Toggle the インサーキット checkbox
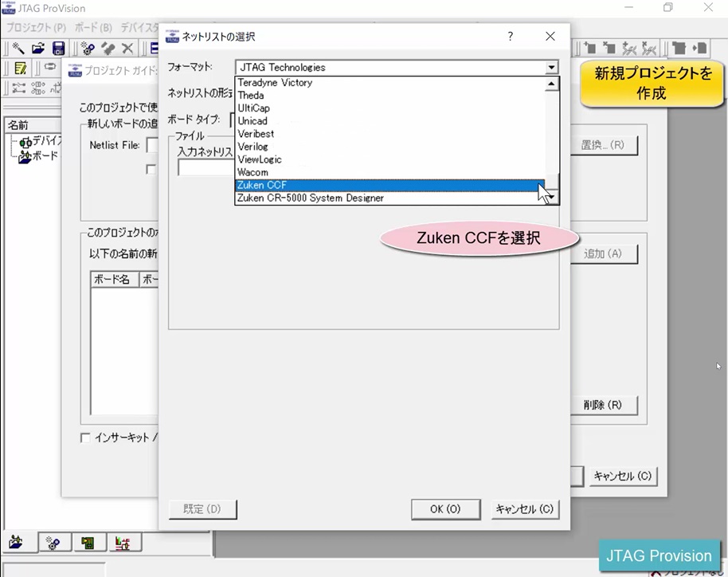Viewport: 728px width, 577px height. 85,438
